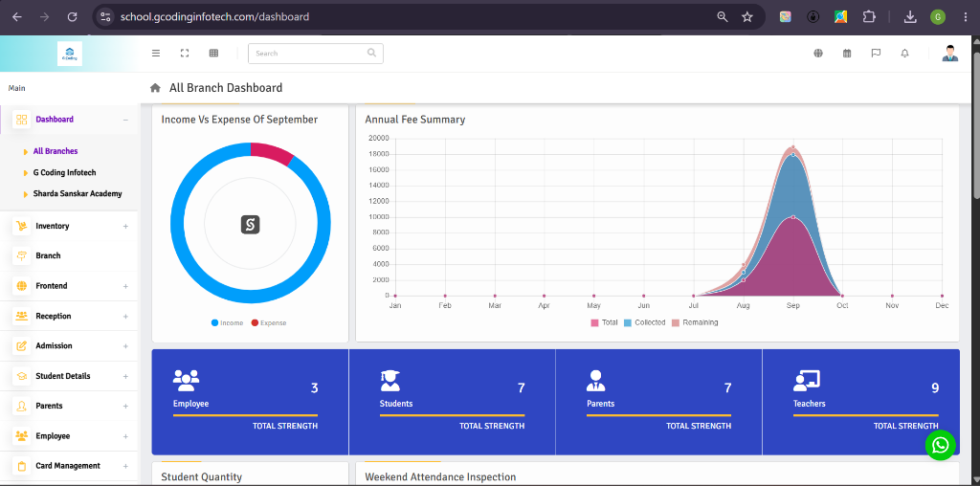Select All Branches in the Dashboard submenu

(55, 151)
